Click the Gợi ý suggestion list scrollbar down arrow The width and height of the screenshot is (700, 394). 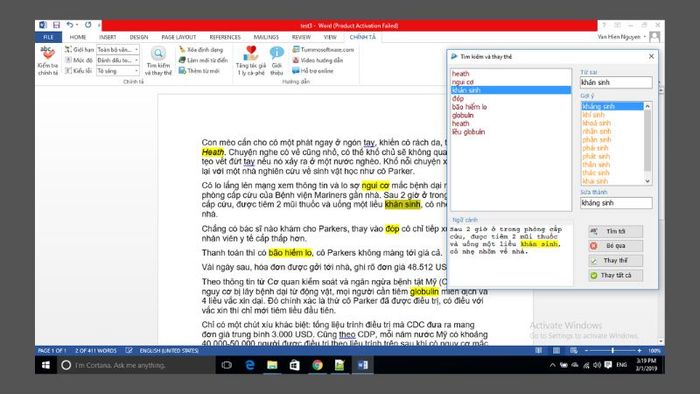[x=647, y=181]
